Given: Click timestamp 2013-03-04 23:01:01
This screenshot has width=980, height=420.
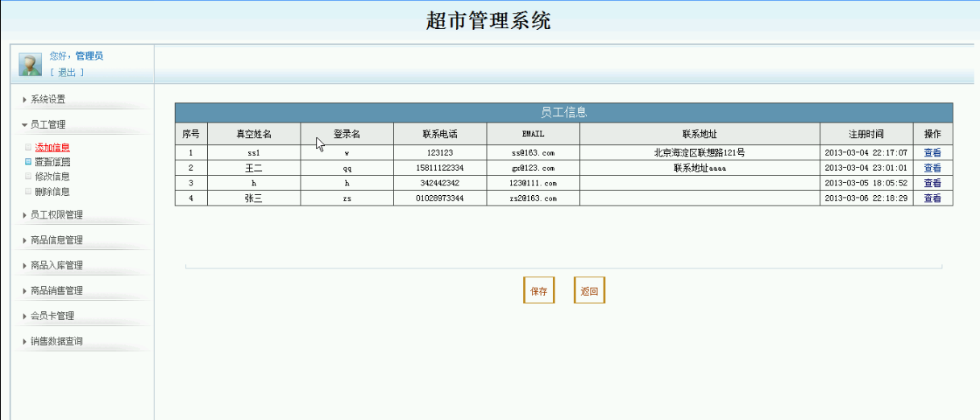Looking at the screenshot, I should tap(866, 168).
